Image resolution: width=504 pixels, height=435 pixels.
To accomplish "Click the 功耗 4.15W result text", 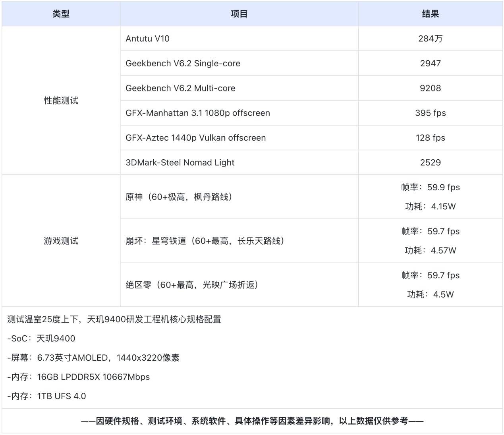I will coord(430,207).
